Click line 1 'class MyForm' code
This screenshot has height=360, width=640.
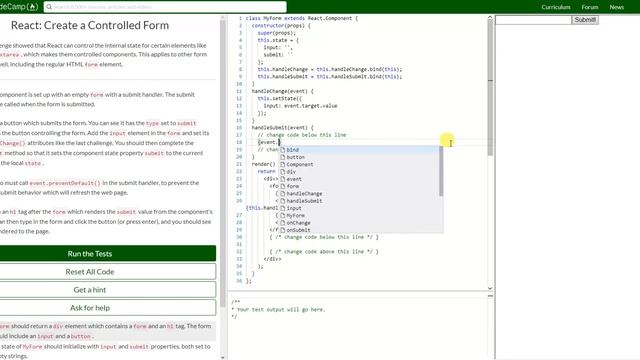[302, 18]
